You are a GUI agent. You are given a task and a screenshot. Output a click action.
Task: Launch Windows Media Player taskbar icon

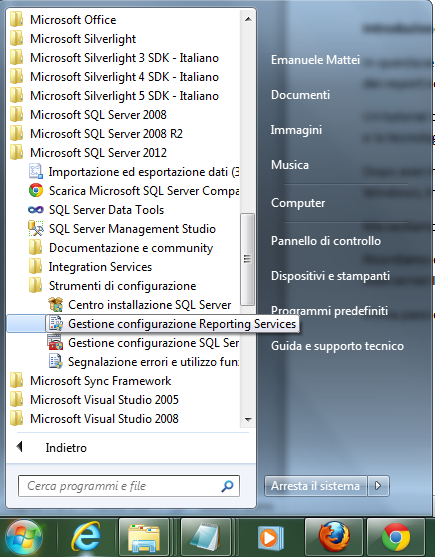click(270, 538)
